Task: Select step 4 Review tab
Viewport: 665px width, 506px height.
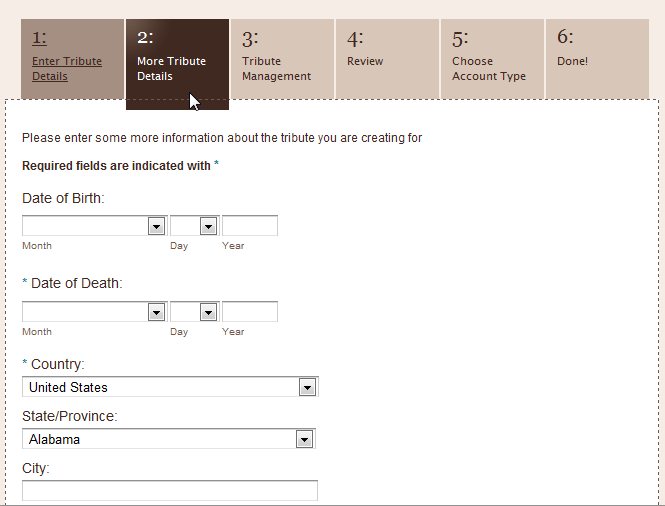Action: tap(387, 59)
